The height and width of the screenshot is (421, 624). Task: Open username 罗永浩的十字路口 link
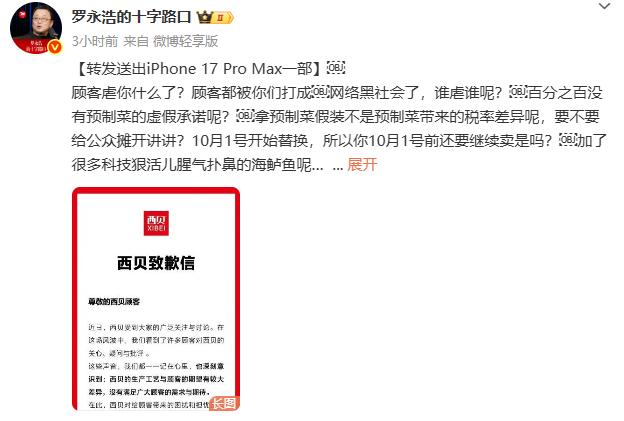point(131,17)
